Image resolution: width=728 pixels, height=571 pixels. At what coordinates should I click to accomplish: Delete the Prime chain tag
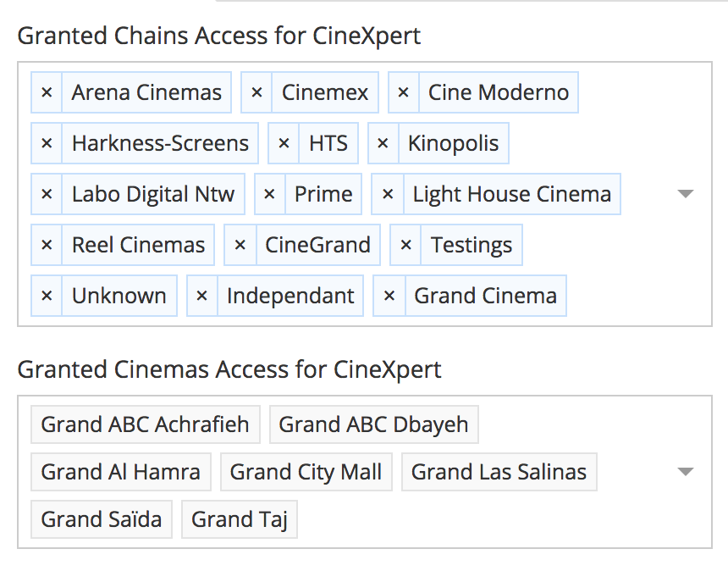point(269,194)
